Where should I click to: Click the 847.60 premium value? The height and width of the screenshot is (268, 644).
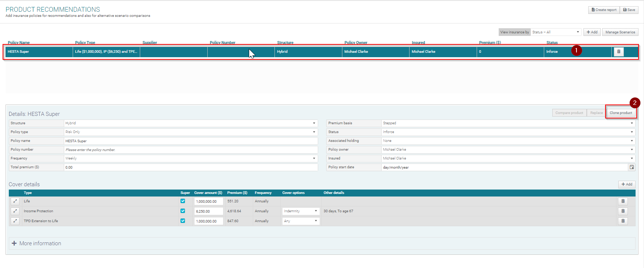(233, 221)
